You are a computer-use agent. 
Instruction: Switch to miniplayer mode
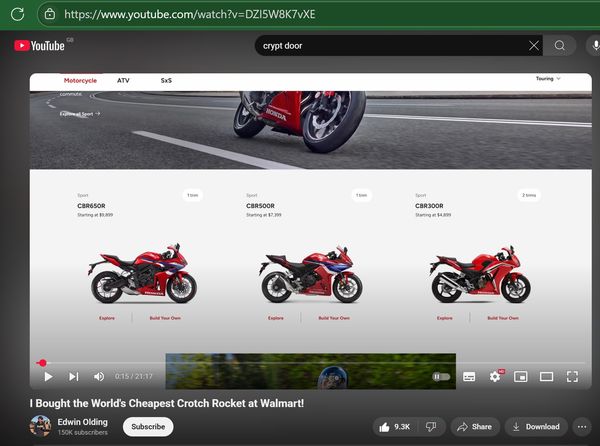point(521,377)
